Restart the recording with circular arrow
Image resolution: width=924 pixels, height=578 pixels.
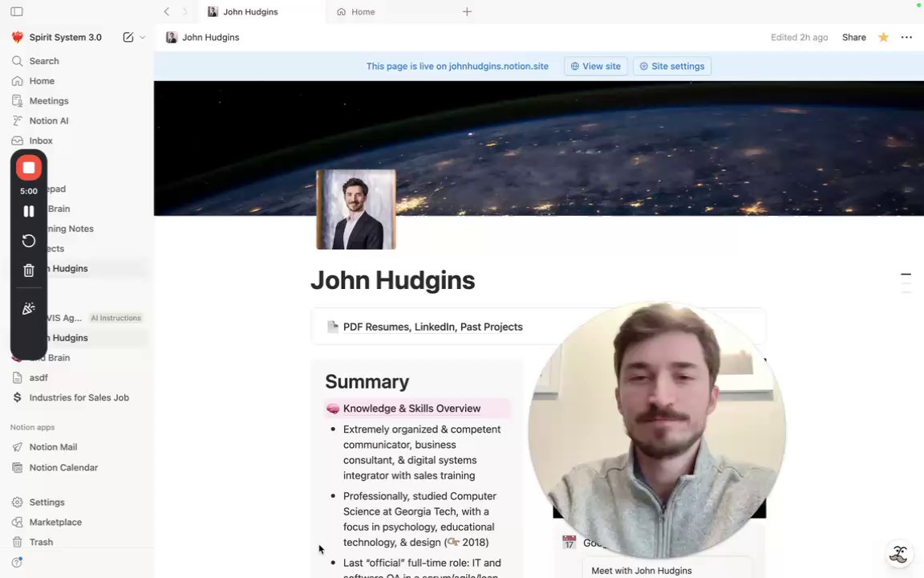28,241
